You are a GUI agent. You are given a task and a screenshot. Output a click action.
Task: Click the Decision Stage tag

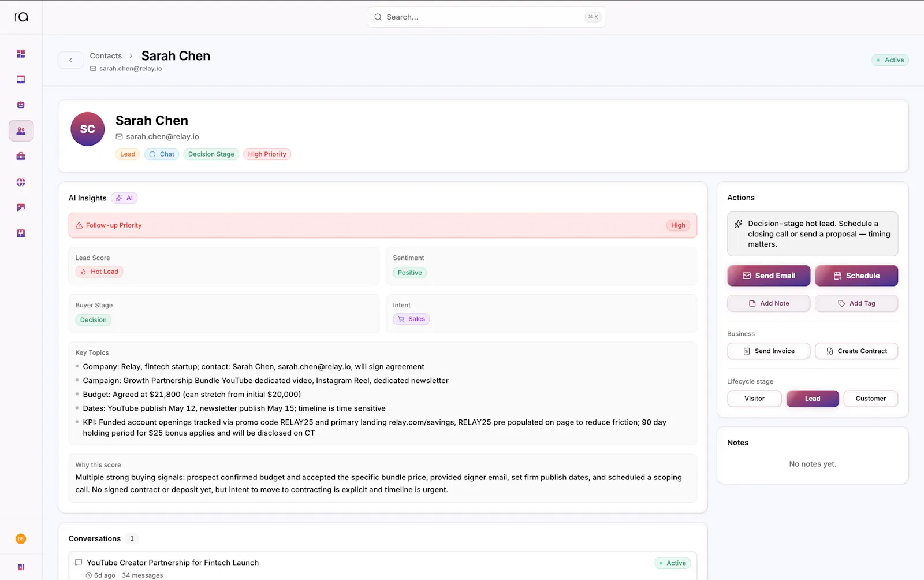pyautogui.click(x=211, y=154)
